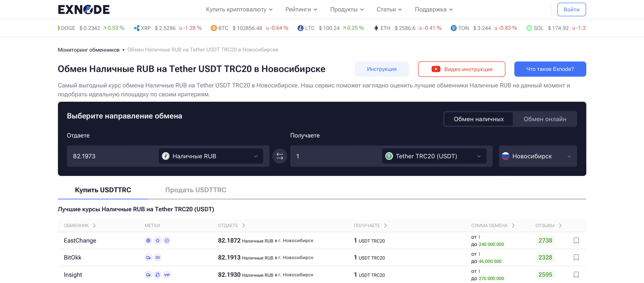
Task: Sort table by ОТДАЕТЕ column
Action: (x=231, y=226)
